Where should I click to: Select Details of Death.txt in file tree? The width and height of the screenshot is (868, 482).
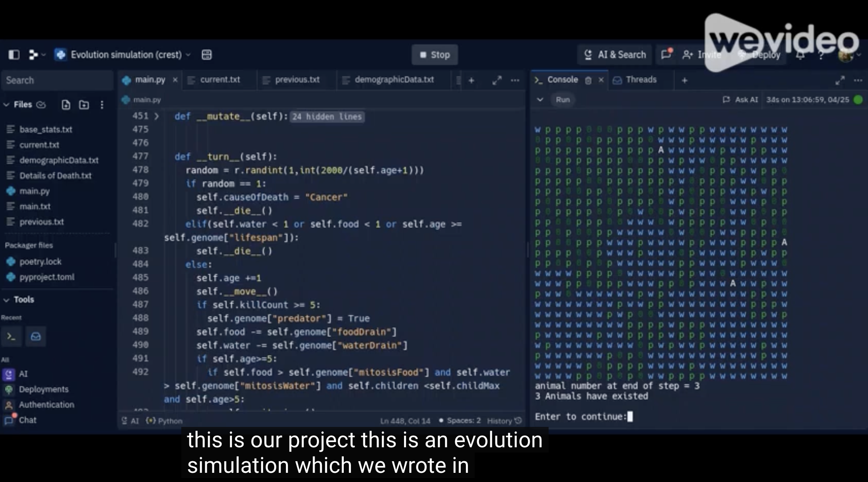(x=56, y=176)
